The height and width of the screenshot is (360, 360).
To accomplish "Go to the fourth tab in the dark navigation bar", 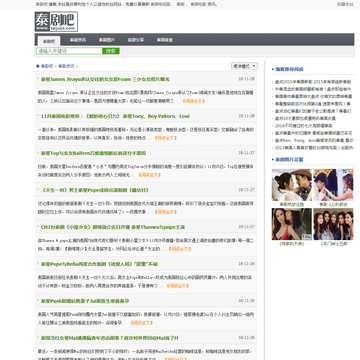I will click(x=136, y=40).
